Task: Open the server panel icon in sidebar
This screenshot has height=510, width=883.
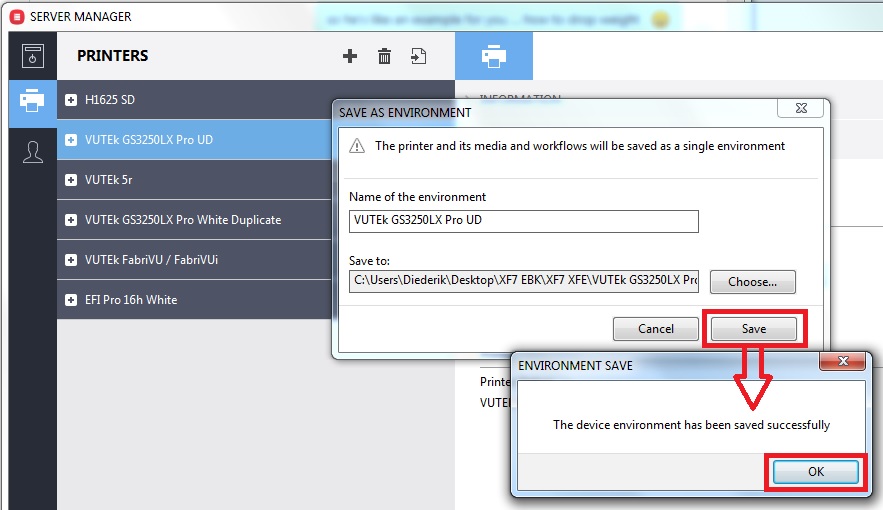Action: point(33,56)
